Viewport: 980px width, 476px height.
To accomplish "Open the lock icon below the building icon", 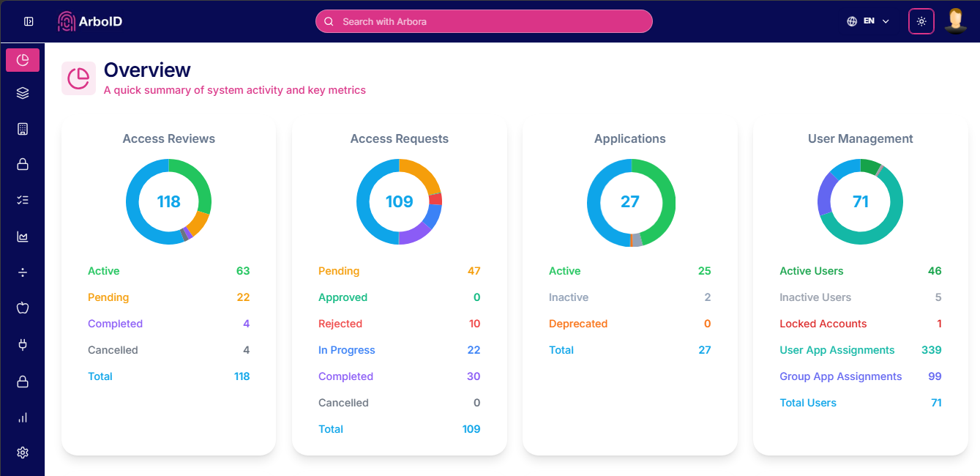I will click(x=23, y=164).
